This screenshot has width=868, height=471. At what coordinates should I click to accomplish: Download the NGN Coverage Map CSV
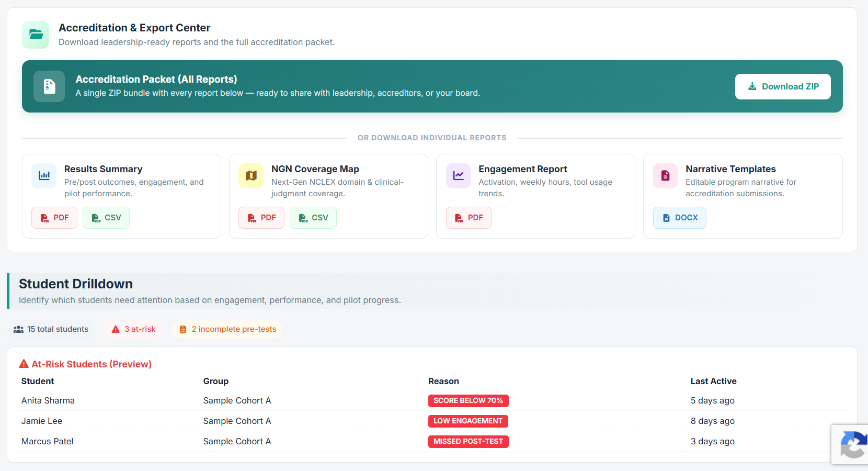point(313,218)
